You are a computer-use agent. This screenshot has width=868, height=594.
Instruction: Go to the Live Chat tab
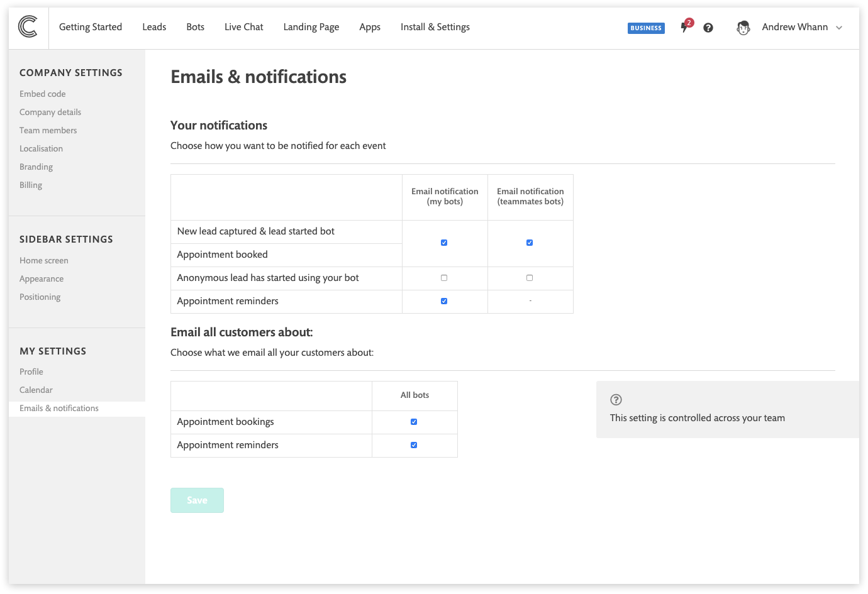(243, 27)
